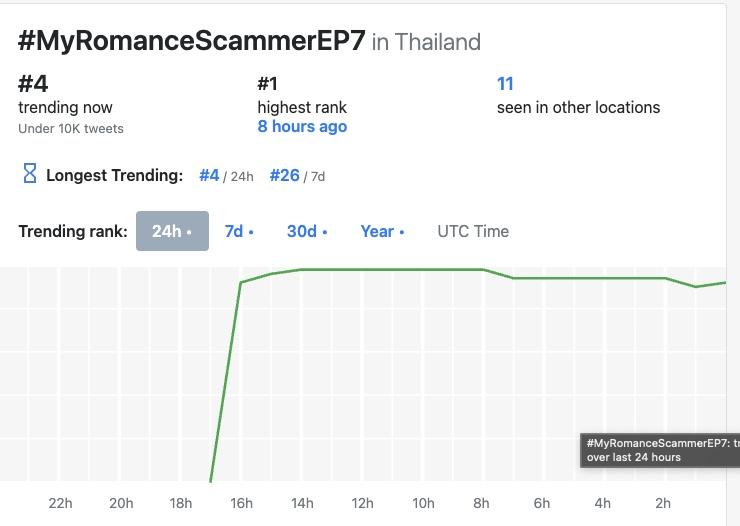Switch trending rank to 30d
The width and height of the screenshot is (740, 526).
pyautogui.click(x=307, y=231)
